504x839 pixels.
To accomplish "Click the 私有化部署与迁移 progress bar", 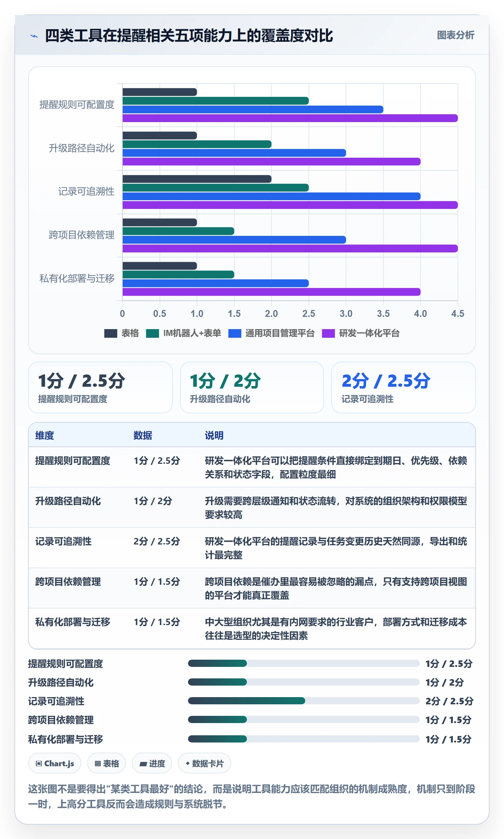I will (304, 739).
